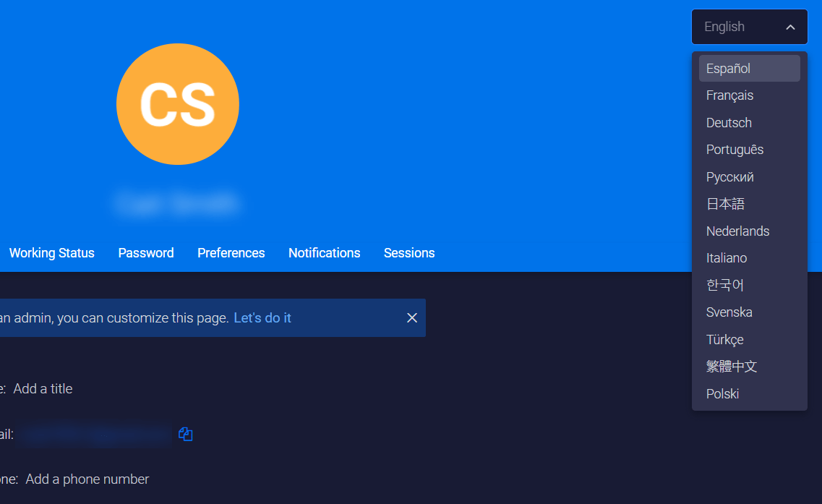822x504 pixels.
Task: Click the CS avatar image
Action: pos(178,104)
